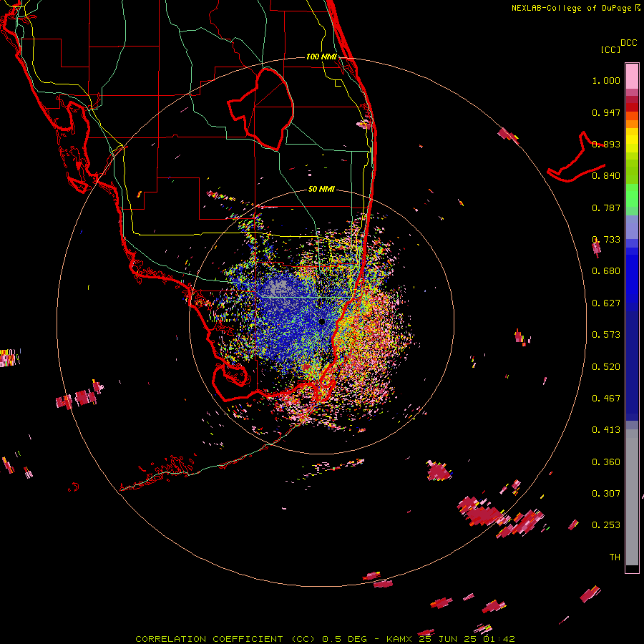This screenshot has height=644, width=644.
Task: Click the 0.467 color scale label
Action: [606, 399]
